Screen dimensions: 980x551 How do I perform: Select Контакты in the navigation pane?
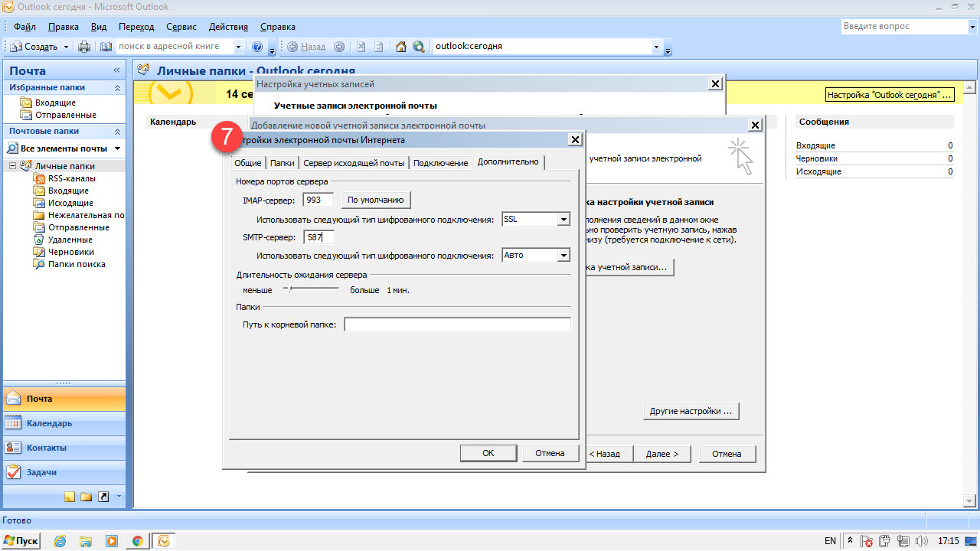click(64, 448)
